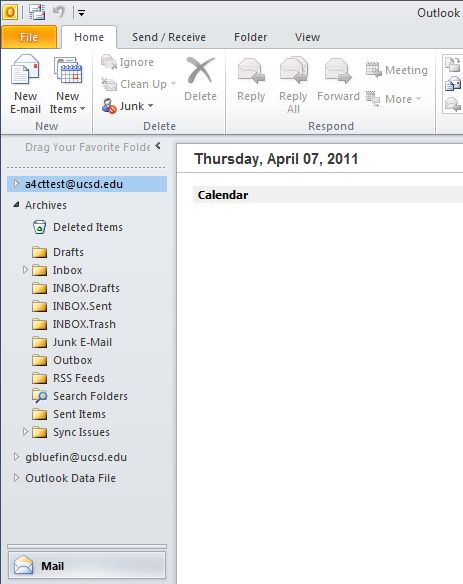Click the Deleted Items recycle bin icon

click(39, 227)
